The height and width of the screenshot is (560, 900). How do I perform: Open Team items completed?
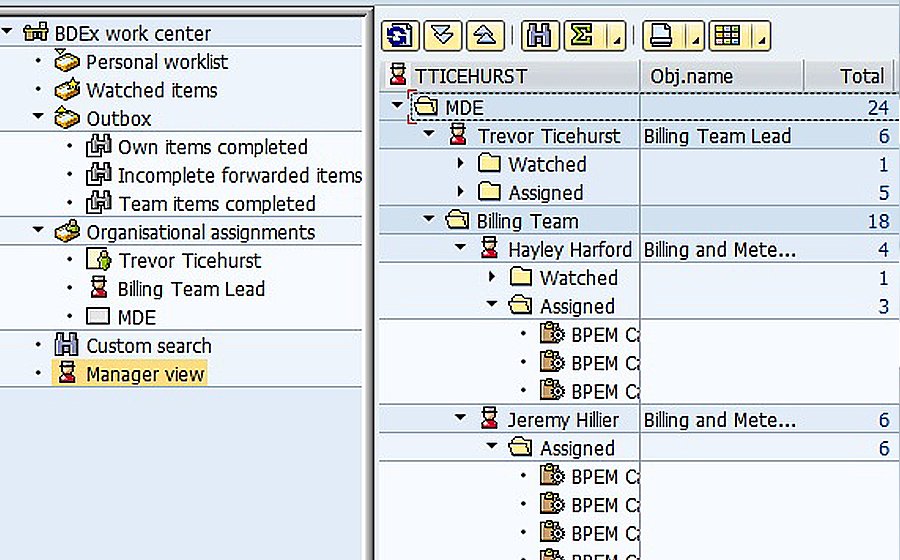pyautogui.click(x=216, y=204)
